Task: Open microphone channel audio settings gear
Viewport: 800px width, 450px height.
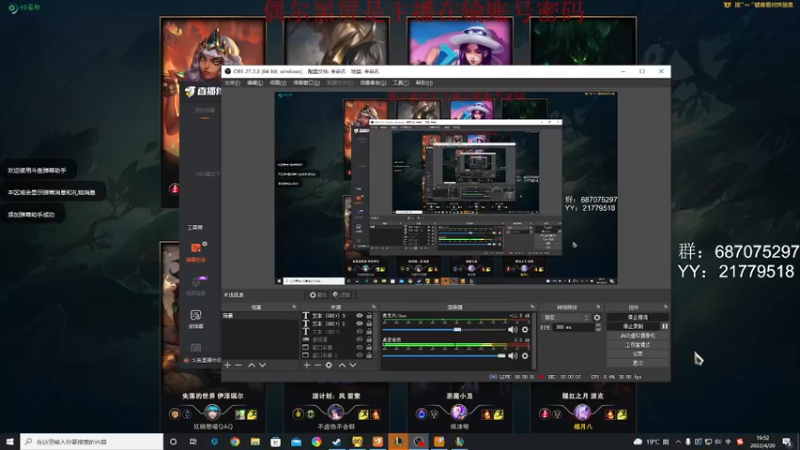Action: click(525, 330)
